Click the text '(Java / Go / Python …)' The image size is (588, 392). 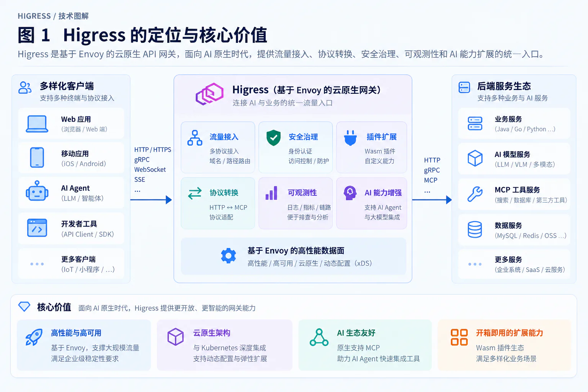click(x=525, y=129)
